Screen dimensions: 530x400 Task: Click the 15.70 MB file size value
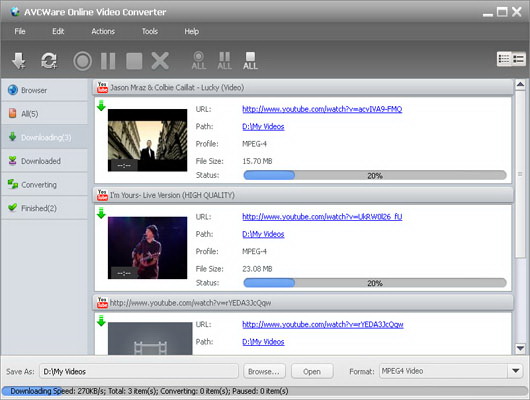[x=257, y=161]
